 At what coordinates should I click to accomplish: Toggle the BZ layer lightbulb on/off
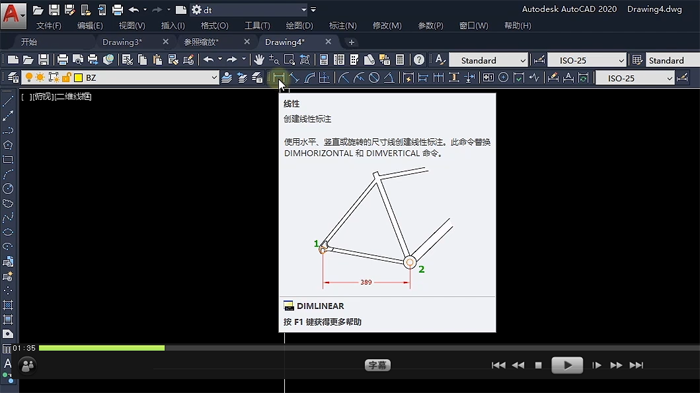pos(29,78)
